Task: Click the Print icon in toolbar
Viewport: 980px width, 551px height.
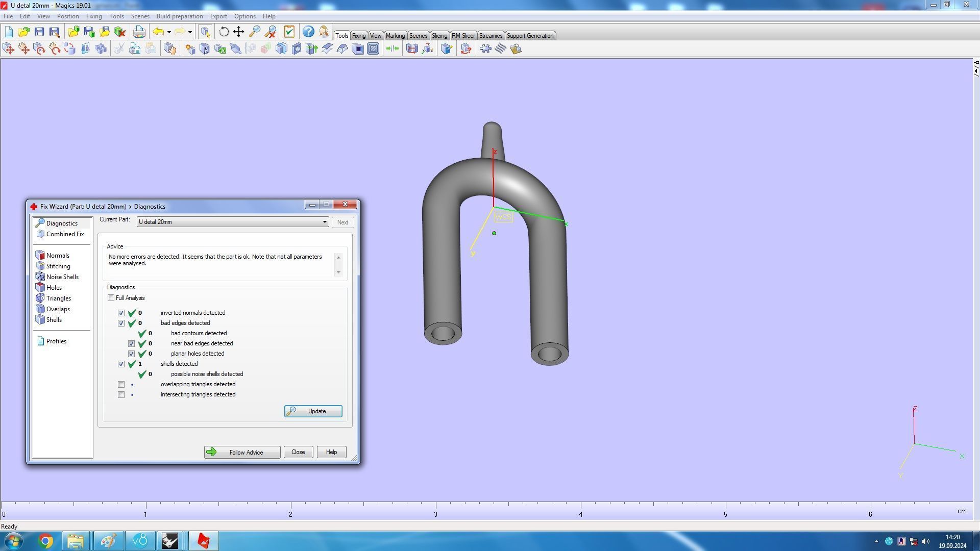Action: point(139,32)
